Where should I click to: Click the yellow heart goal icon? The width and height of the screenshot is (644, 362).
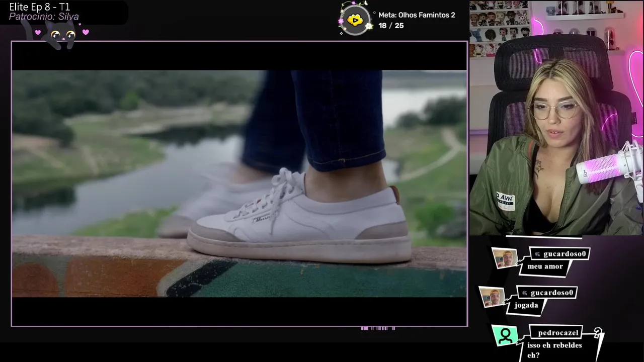[355, 20]
